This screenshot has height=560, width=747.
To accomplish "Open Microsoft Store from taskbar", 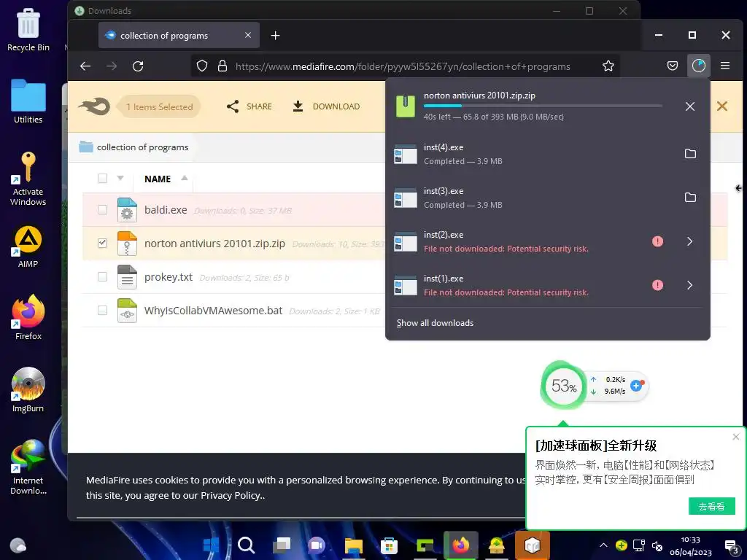I will pyautogui.click(x=389, y=545).
